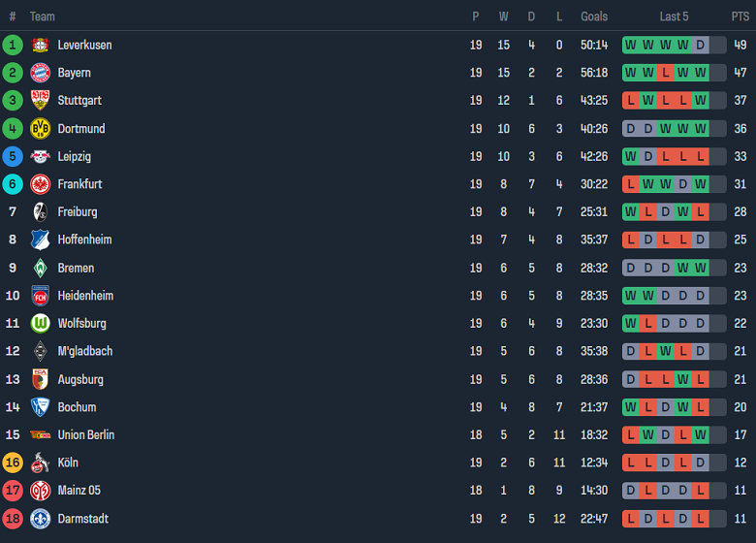Open the Hoffenheim team name link
The width and height of the screenshot is (756, 543).
pyautogui.click(x=84, y=240)
